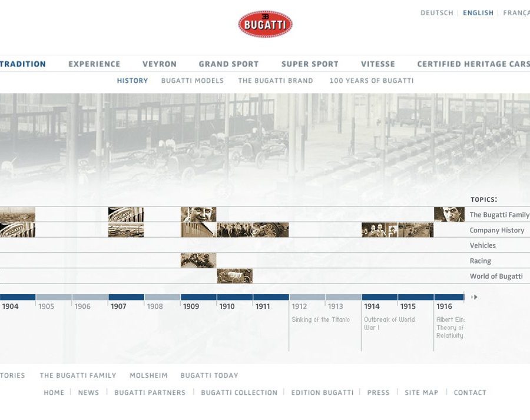
Task: Open the Super Sport menu
Action: [310, 64]
